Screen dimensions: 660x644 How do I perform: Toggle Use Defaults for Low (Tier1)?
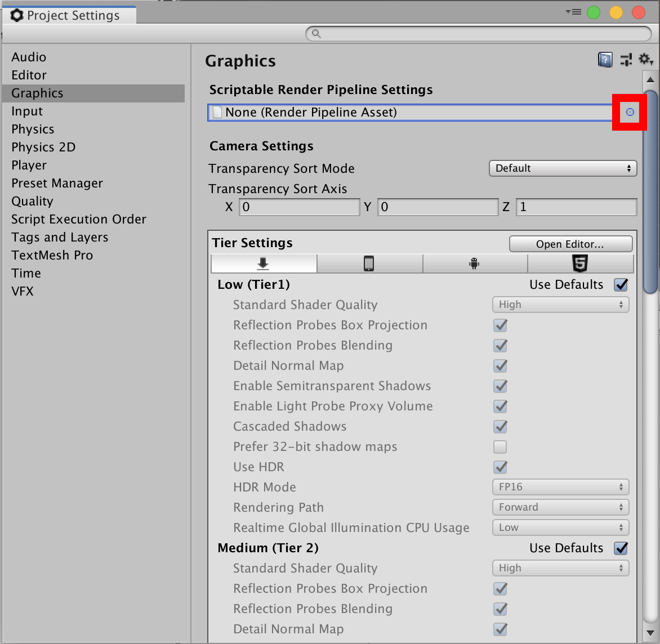click(621, 285)
